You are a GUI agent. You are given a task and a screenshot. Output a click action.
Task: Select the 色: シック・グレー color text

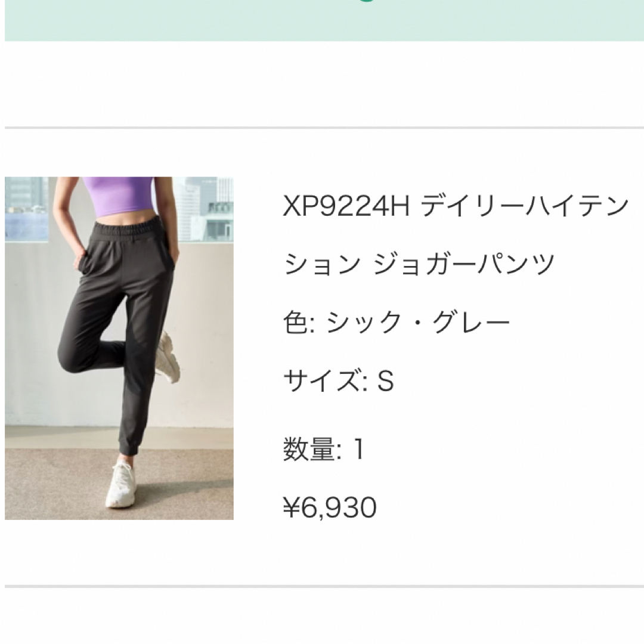point(397,321)
